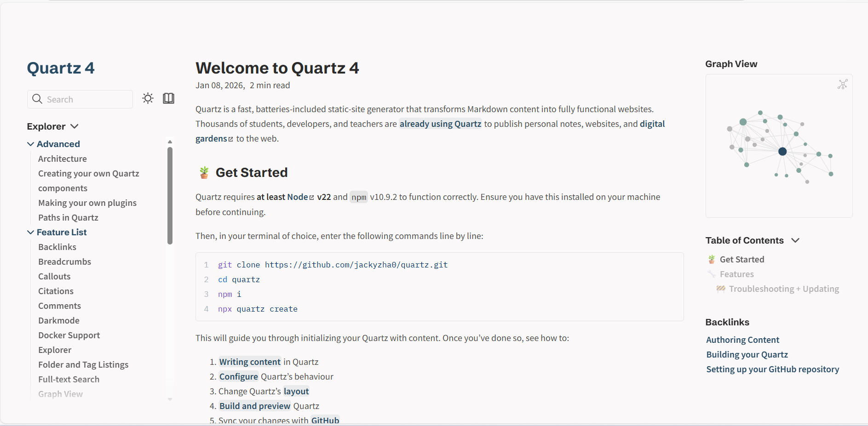The height and width of the screenshot is (426, 868).
Task: Click the external link icon after Node
Action: [312, 198]
